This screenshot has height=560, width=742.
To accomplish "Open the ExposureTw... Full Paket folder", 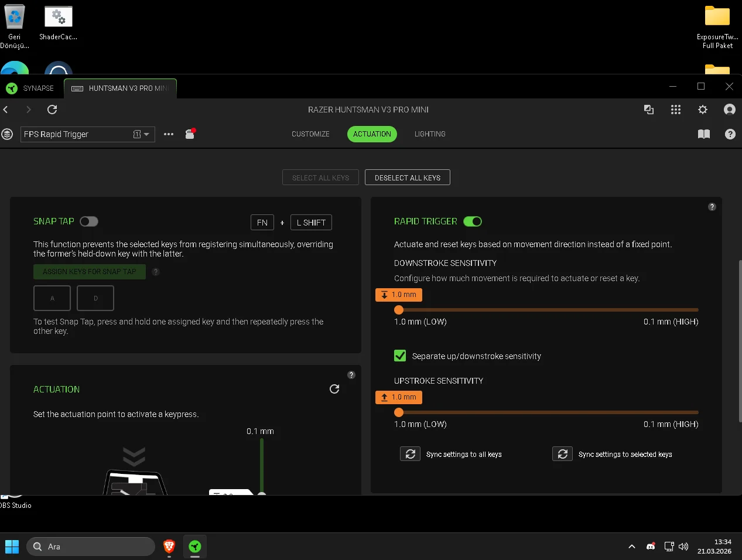I will click(717, 27).
